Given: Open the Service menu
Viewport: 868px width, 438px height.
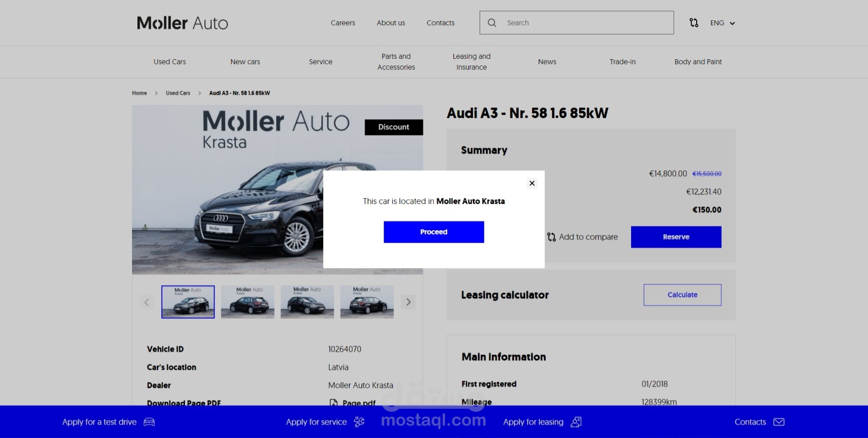Looking at the screenshot, I should click(x=321, y=62).
